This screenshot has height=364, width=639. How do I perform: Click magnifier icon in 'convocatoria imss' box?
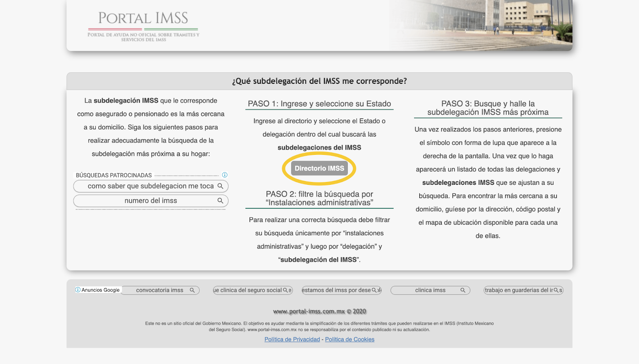192,290
